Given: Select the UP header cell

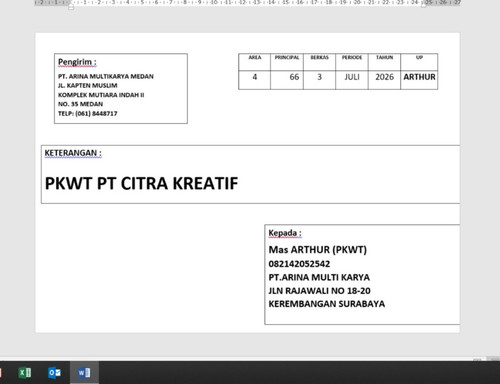Looking at the screenshot, I should pyautogui.click(x=419, y=62).
